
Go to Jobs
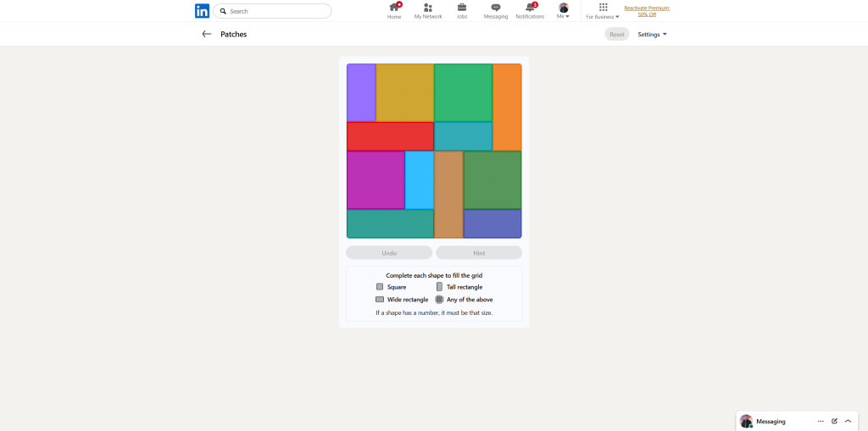pos(462,11)
